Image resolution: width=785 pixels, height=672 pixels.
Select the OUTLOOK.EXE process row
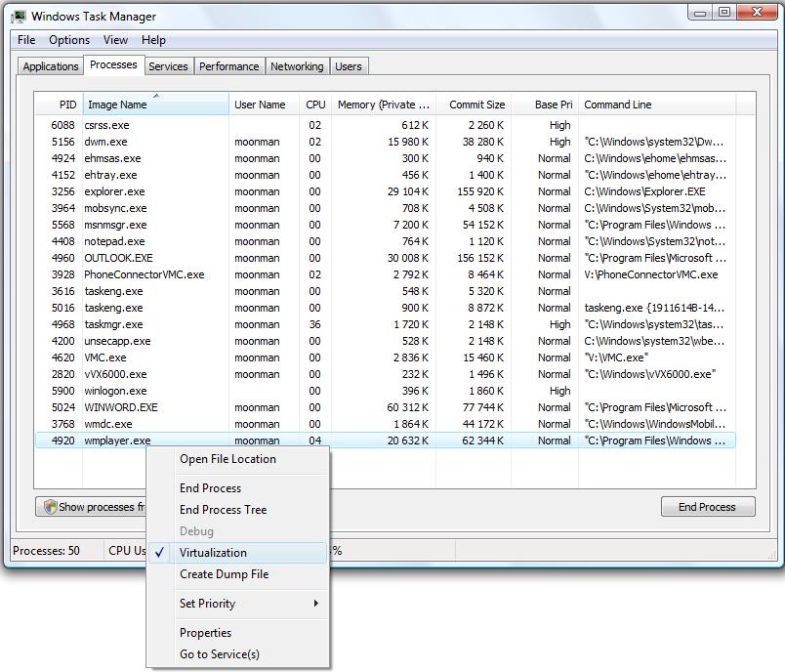pos(386,258)
